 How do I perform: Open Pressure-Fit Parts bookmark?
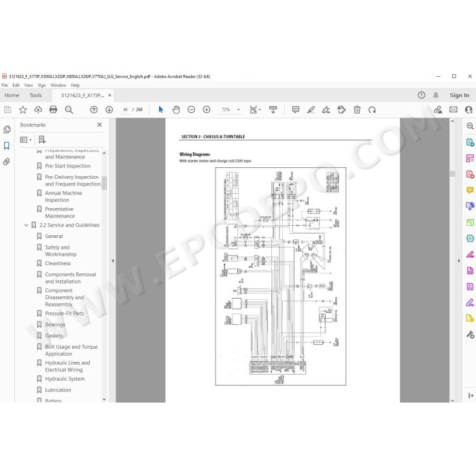point(65,313)
